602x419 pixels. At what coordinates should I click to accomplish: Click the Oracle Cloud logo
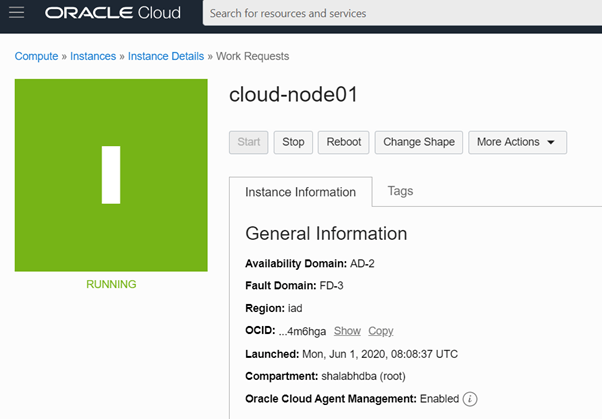pos(112,14)
